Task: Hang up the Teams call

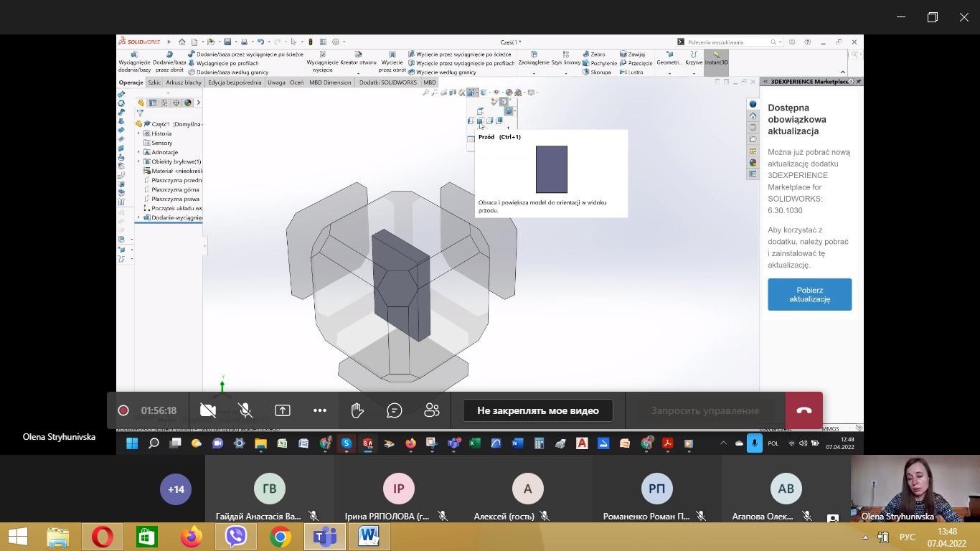Action: [x=804, y=410]
